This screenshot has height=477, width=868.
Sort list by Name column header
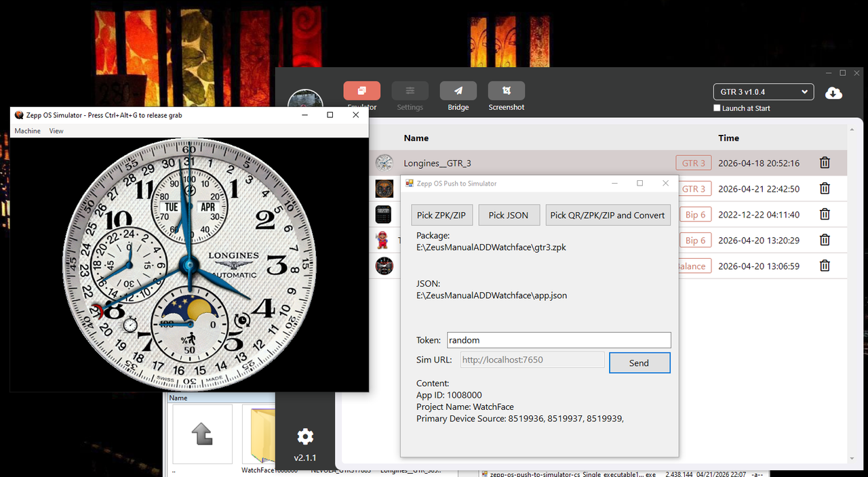pyautogui.click(x=416, y=138)
